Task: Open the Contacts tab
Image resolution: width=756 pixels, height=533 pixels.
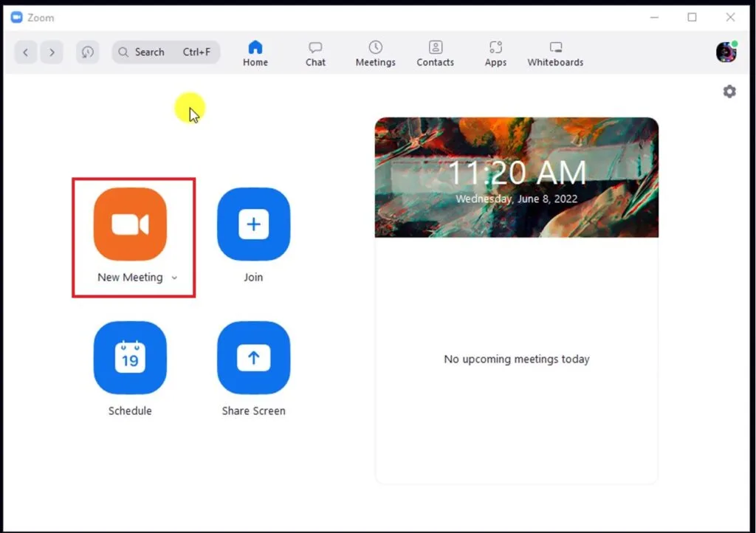Action: pos(435,53)
